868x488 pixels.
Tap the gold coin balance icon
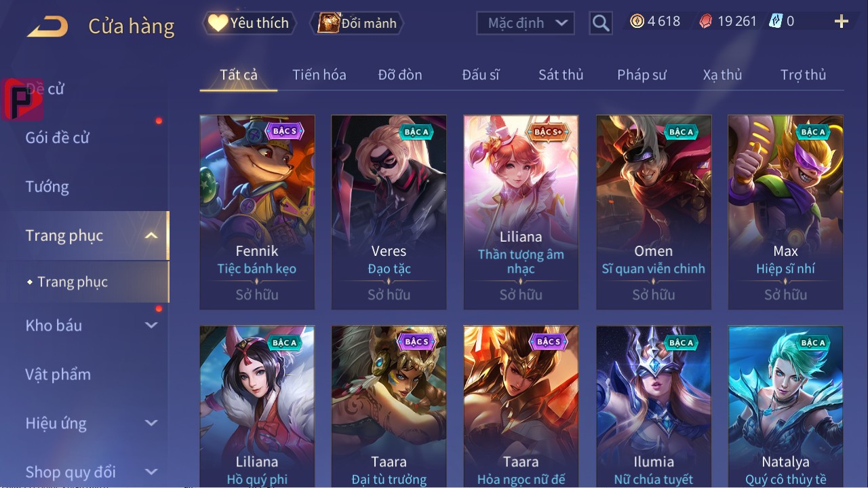click(x=637, y=22)
